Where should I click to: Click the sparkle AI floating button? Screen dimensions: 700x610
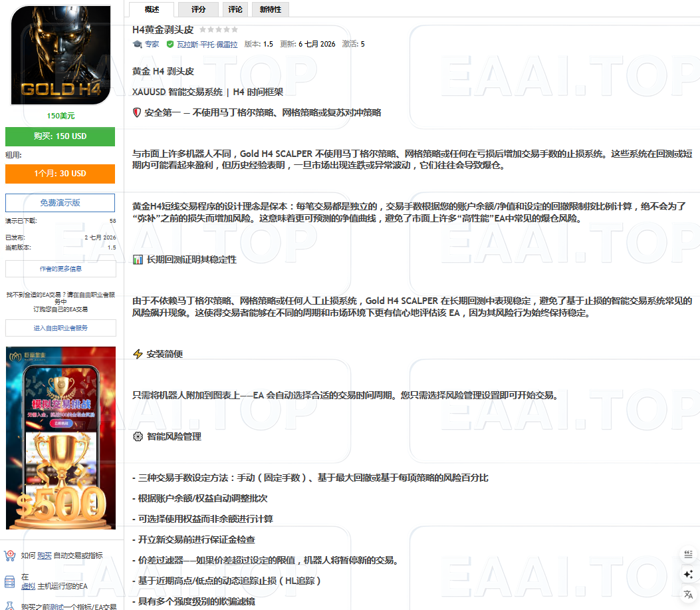tap(688, 574)
